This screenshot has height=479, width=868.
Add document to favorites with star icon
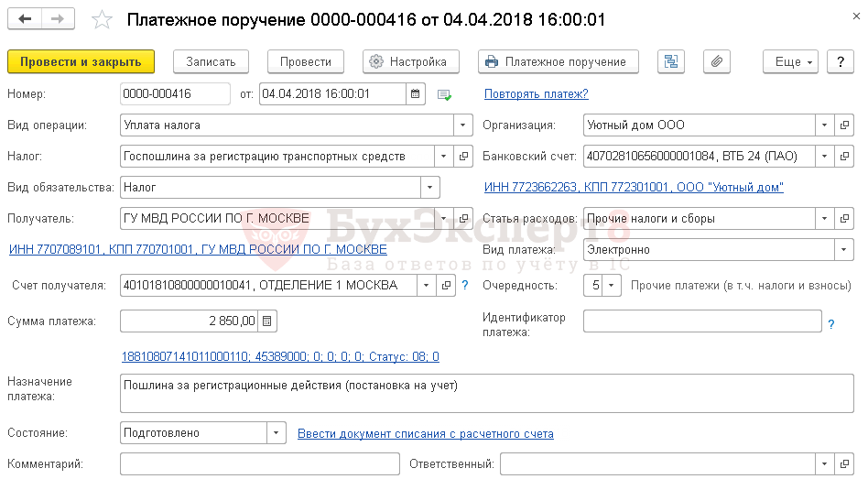click(x=102, y=20)
